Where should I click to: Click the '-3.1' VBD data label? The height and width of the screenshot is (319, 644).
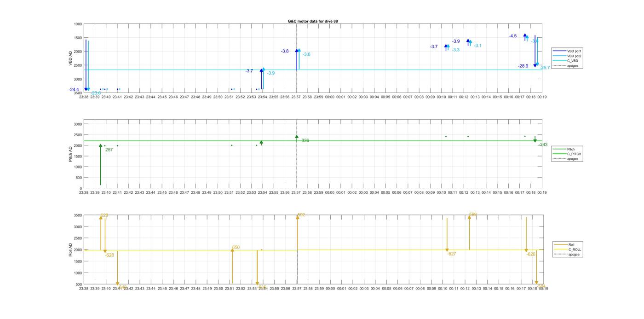click(478, 46)
